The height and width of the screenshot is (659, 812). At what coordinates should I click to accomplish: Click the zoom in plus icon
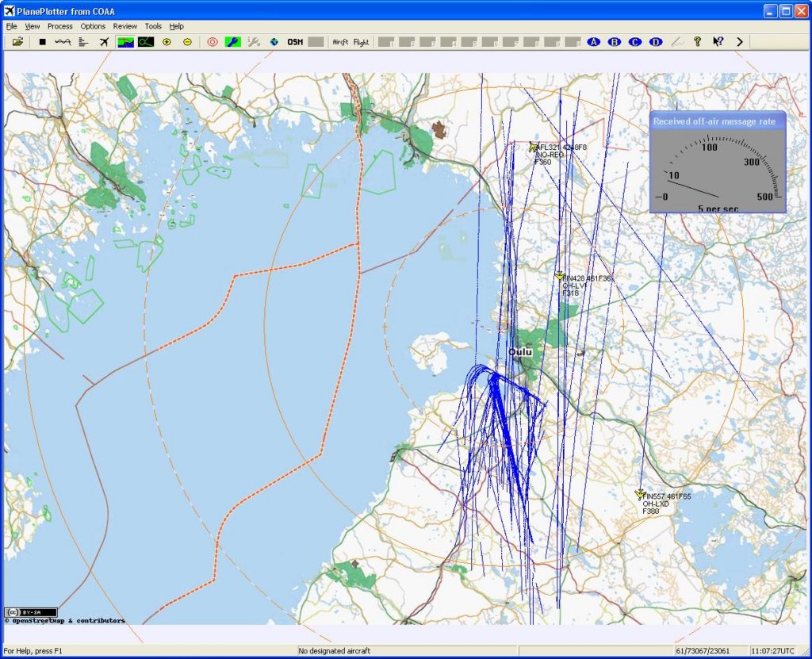tap(167, 42)
